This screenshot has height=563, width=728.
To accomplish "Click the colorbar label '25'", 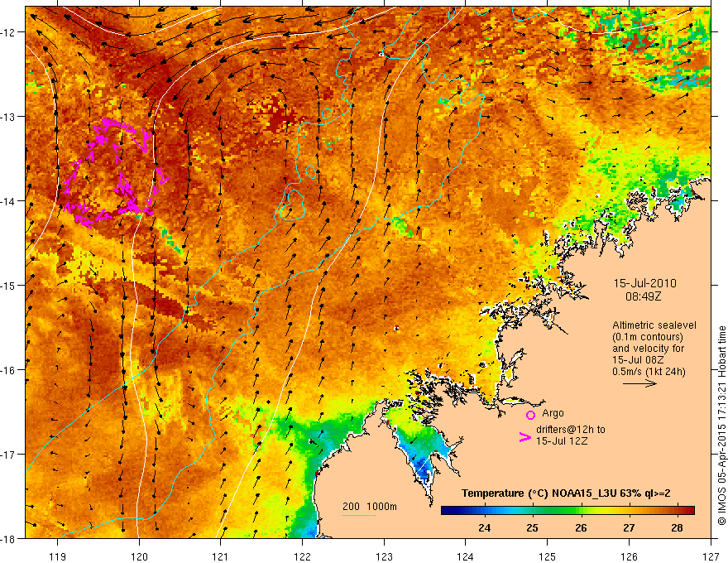I will [x=533, y=528].
